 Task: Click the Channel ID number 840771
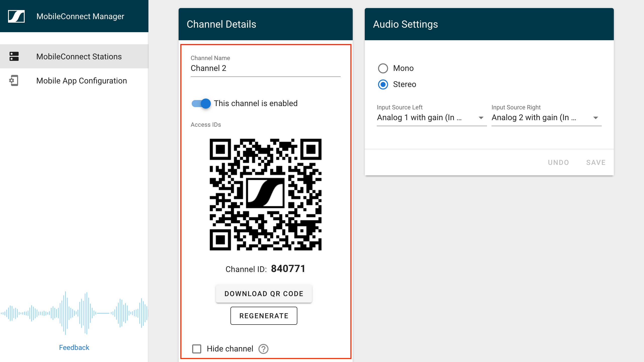coord(288,269)
